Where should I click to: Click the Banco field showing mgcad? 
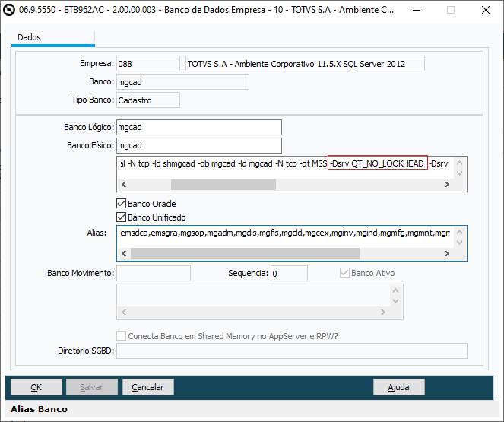pos(182,82)
